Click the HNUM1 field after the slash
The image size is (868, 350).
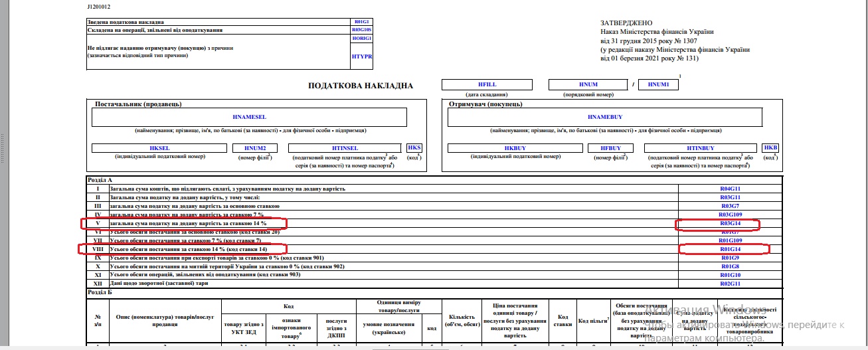[x=657, y=84]
